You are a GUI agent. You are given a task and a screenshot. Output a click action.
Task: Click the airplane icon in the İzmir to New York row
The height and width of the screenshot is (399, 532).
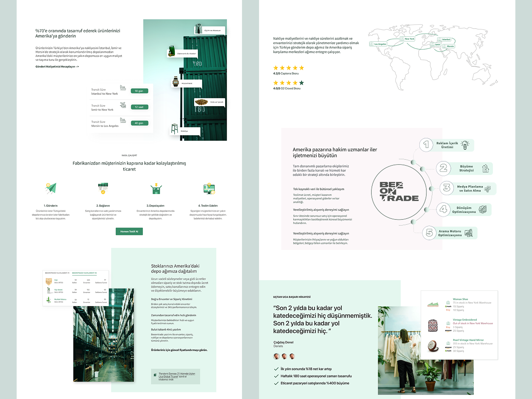pos(123,105)
